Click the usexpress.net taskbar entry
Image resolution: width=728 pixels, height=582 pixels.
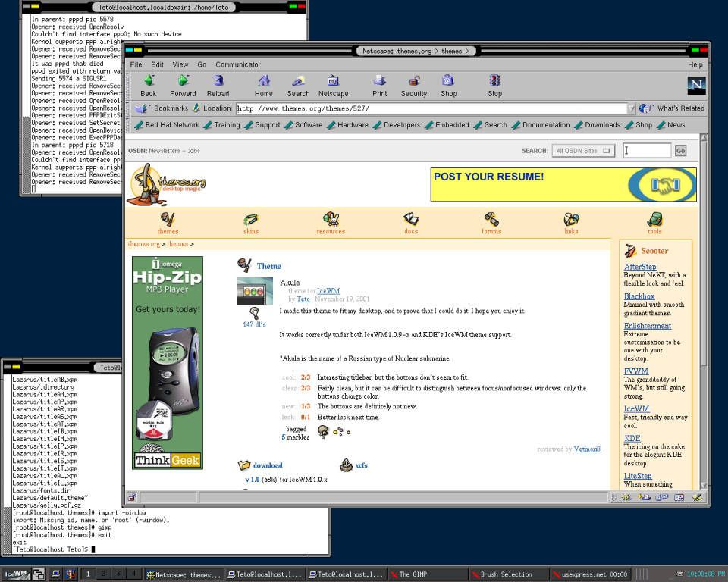click(590, 574)
